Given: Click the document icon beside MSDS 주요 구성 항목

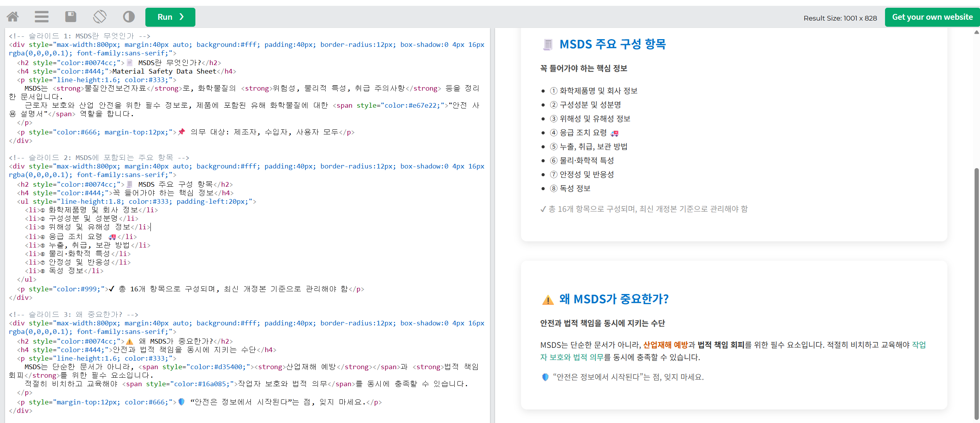Looking at the screenshot, I should click(x=548, y=45).
